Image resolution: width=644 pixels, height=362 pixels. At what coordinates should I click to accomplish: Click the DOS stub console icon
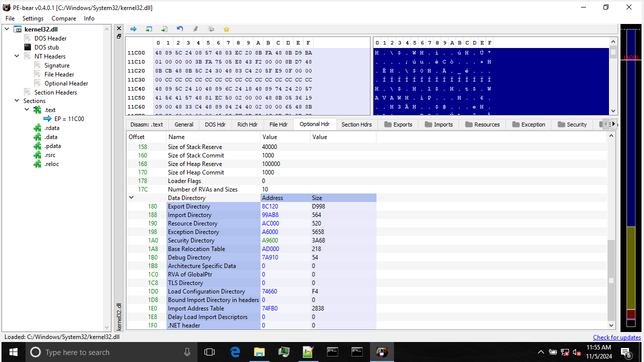(27, 47)
